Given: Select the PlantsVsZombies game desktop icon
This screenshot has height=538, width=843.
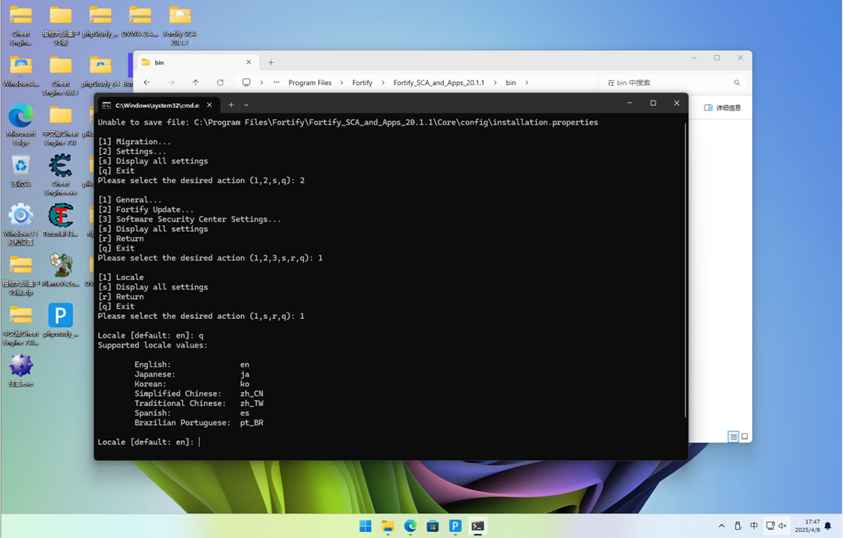Looking at the screenshot, I should click(x=60, y=270).
